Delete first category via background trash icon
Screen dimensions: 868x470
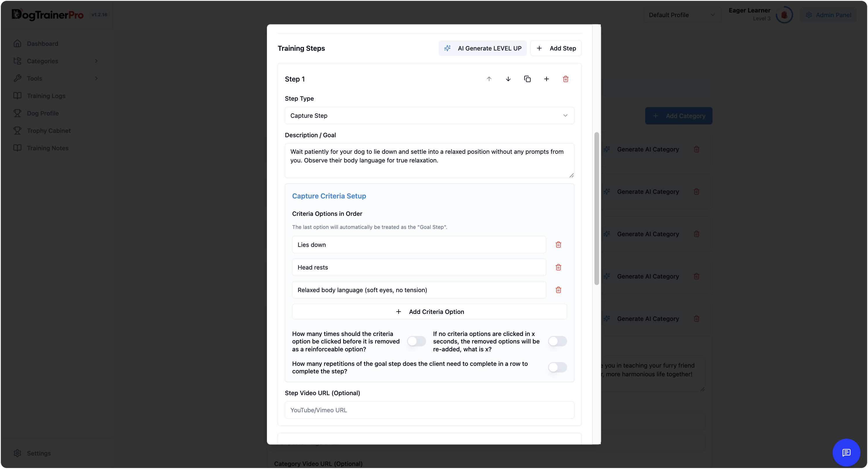697,149
